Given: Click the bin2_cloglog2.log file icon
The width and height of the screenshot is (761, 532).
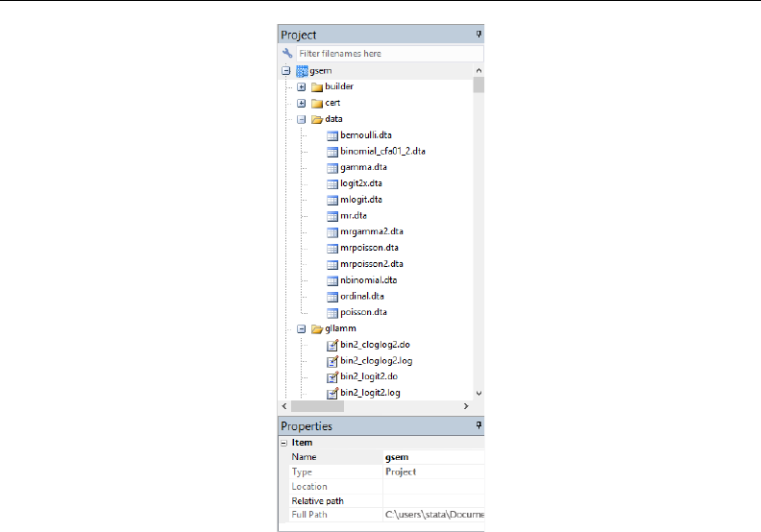Looking at the screenshot, I should (332, 361).
